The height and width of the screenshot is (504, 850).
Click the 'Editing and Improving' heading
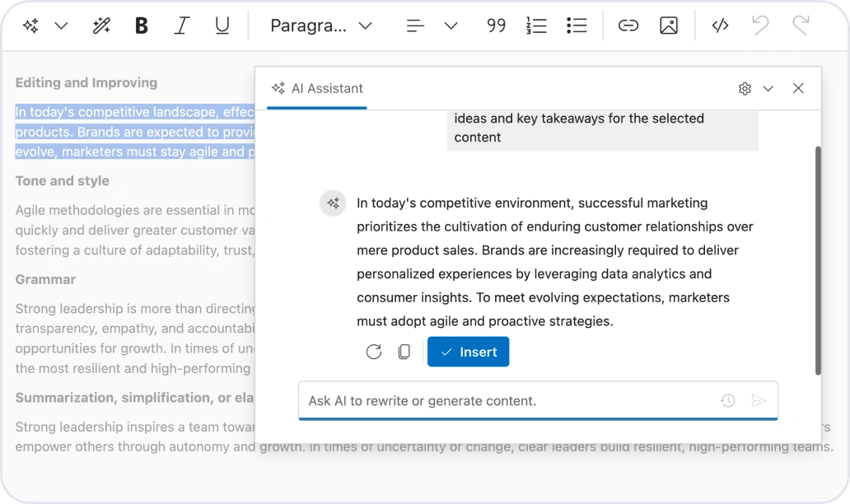[86, 82]
